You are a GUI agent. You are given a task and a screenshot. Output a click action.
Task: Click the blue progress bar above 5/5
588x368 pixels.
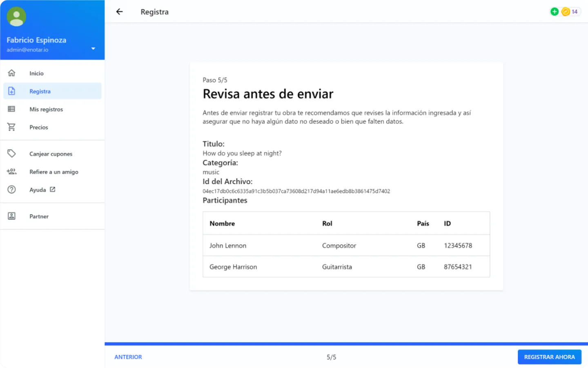pyautogui.click(x=346, y=343)
